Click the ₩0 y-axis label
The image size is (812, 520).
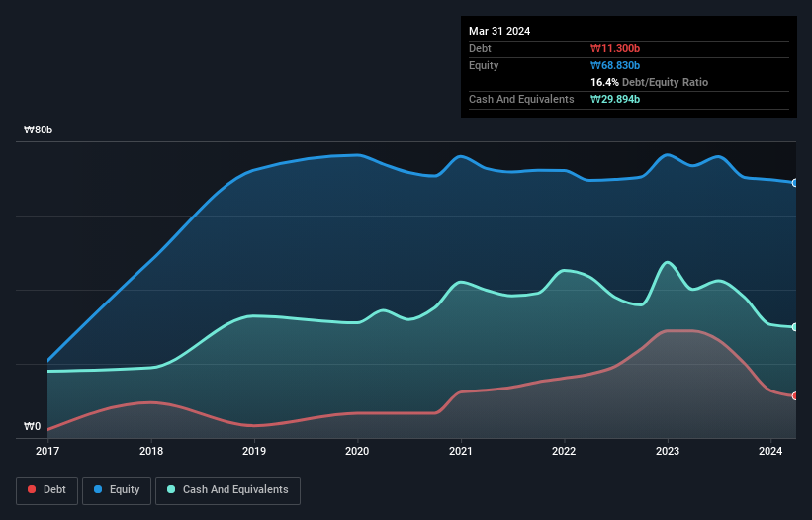32,426
